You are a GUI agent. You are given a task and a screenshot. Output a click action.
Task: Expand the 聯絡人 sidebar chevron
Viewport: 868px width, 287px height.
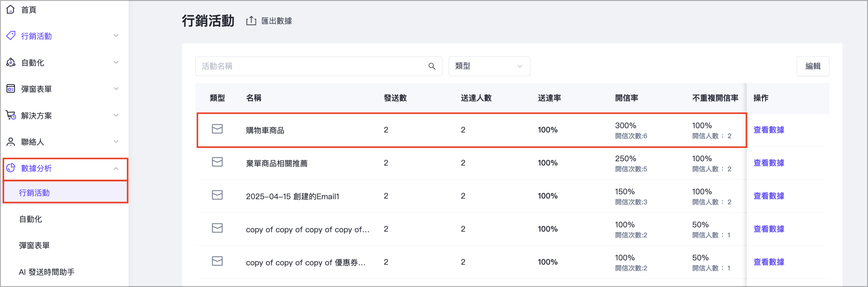(x=116, y=142)
